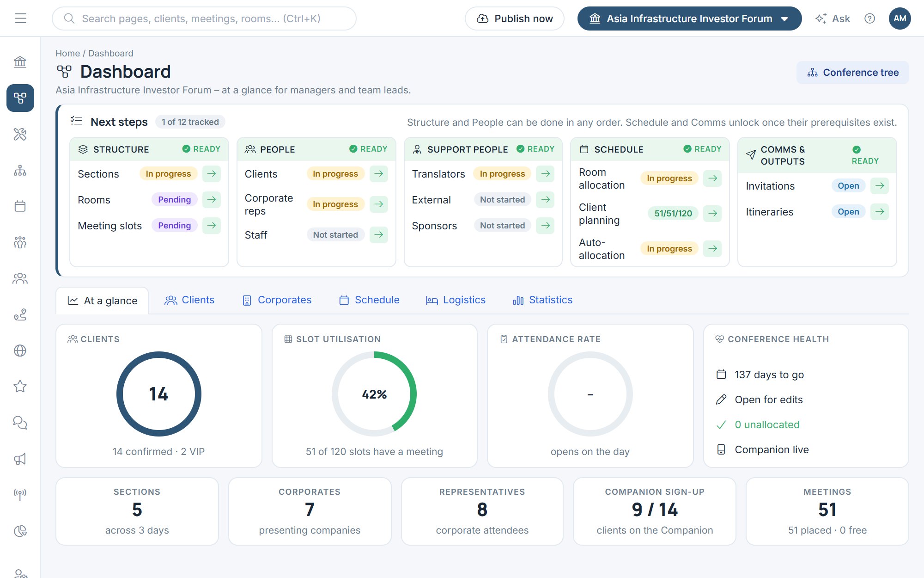Open the AM user avatar
The image size is (924, 578).
point(900,18)
